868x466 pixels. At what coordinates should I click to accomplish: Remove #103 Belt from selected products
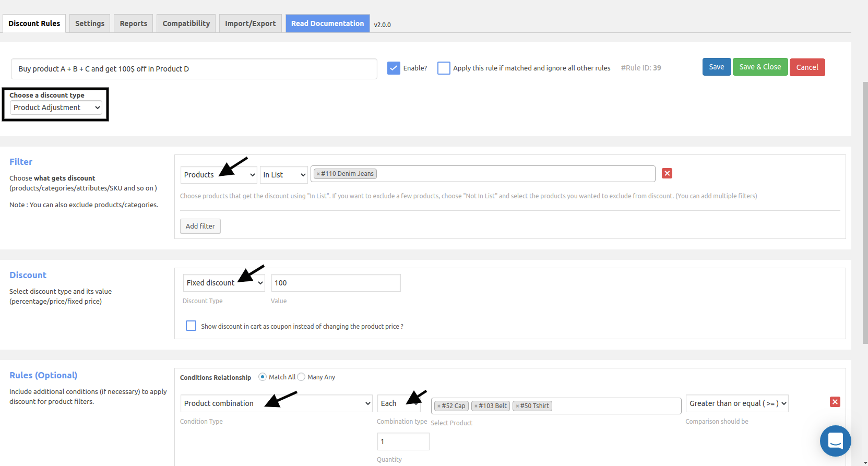coord(476,406)
